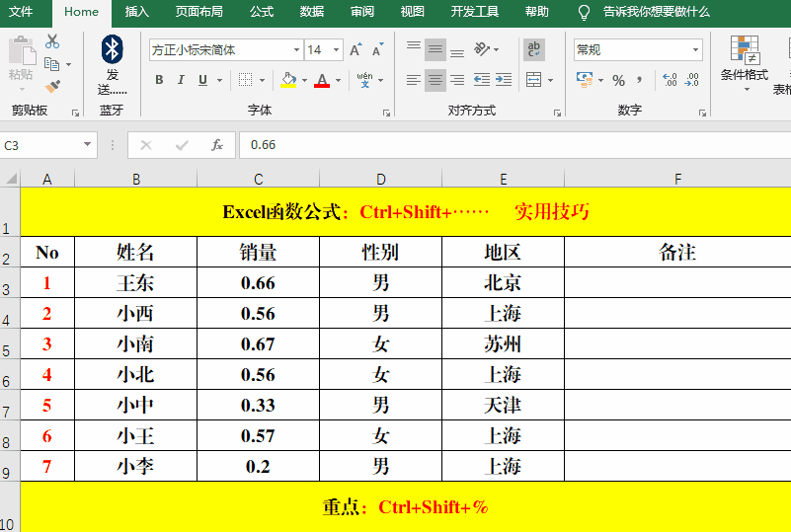Cancel the formula bar entry
791x532 pixels.
coord(146,145)
